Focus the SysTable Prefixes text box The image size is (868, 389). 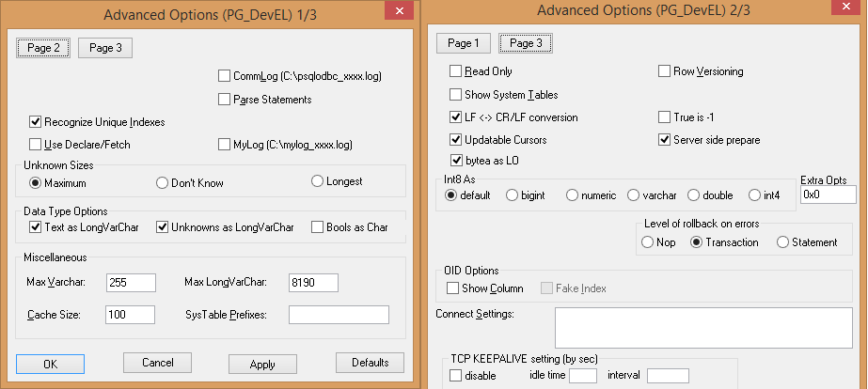(339, 314)
